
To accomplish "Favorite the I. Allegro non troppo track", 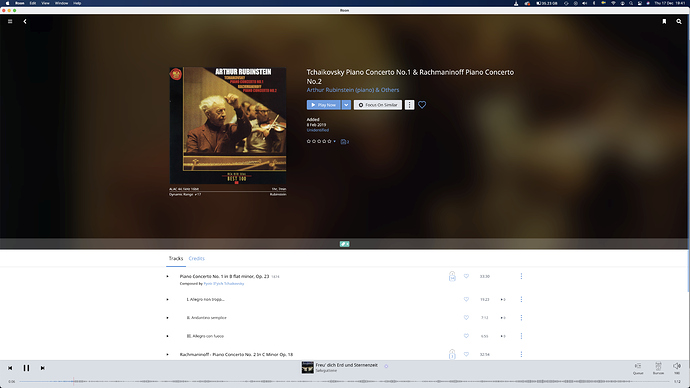I will [466, 299].
